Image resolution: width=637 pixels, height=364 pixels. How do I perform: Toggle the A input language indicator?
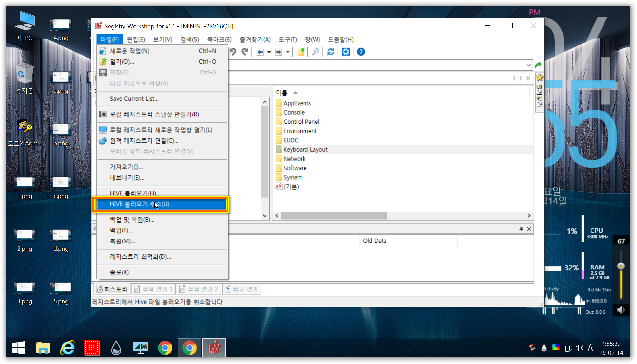[x=590, y=348]
